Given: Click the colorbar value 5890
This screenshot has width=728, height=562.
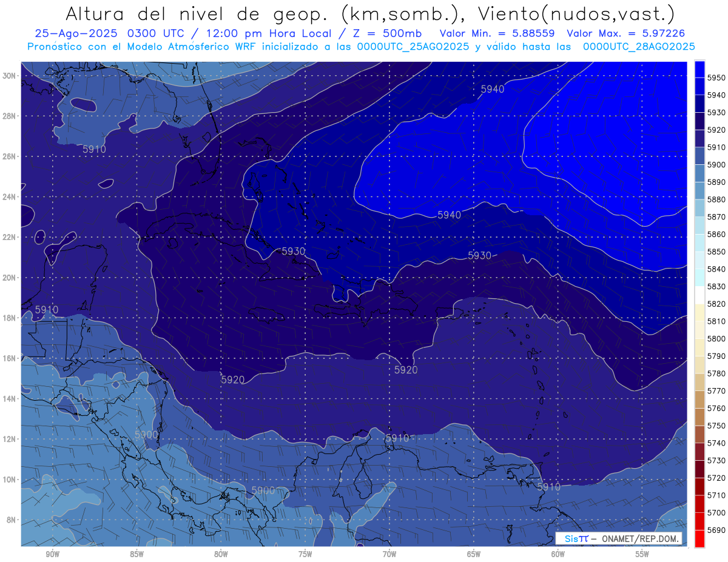Looking at the screenshot, I should coord(716,182).
